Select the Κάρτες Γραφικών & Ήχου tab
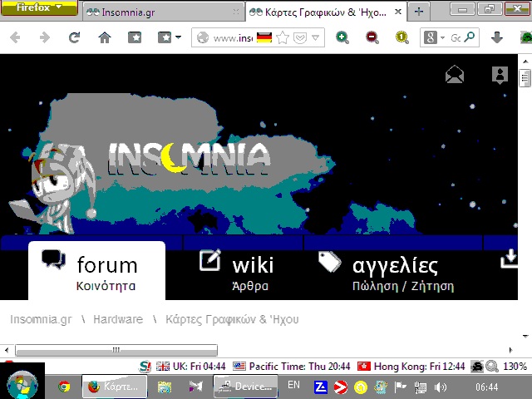532x399 pixels. pyautogui.click(x=326, y=12)
